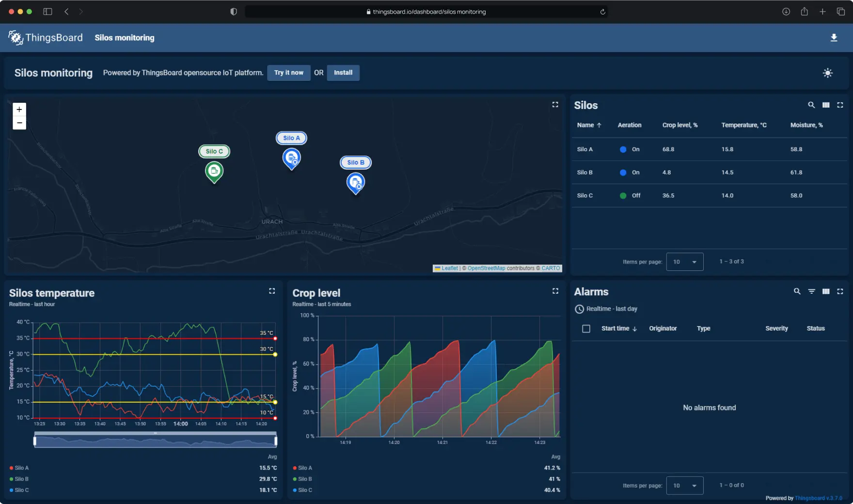Click the Alarms realtime clock icon

[x=579, y=309]
